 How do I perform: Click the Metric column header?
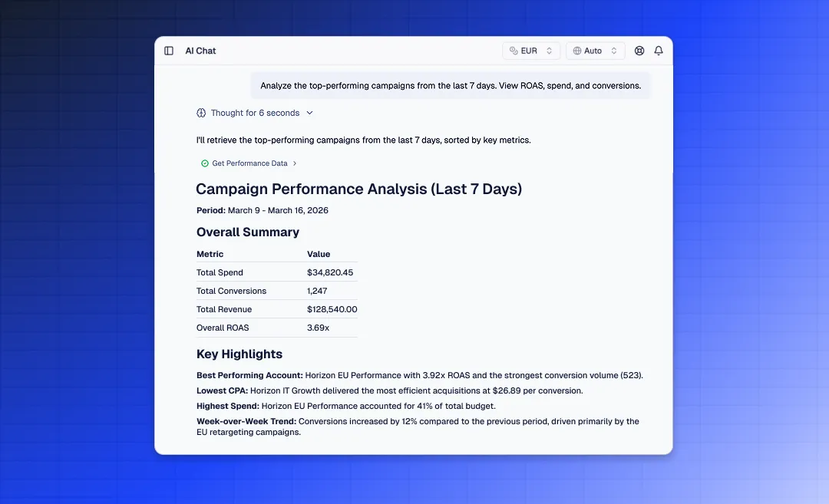[210, 254]
